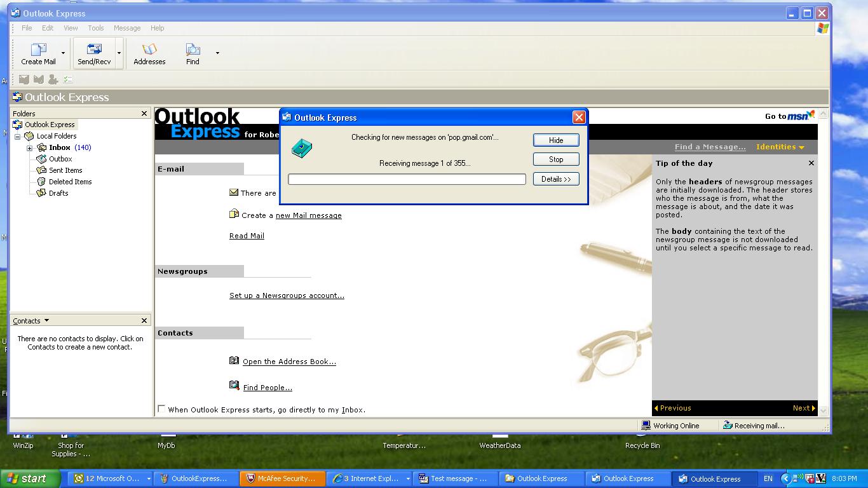
Task: Click the Set up a Newsgroups account link
Action: click(287, 295)
